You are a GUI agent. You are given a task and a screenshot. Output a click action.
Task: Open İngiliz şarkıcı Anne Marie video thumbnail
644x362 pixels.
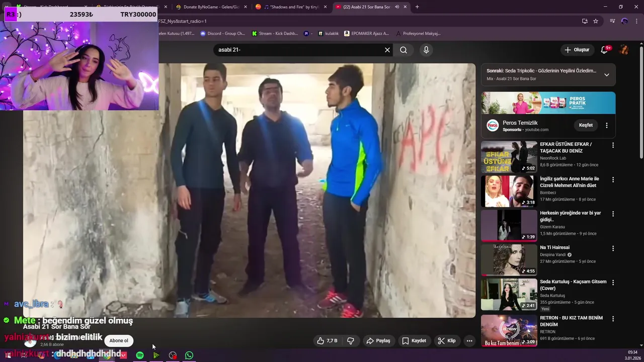click(x=509, y=191)
